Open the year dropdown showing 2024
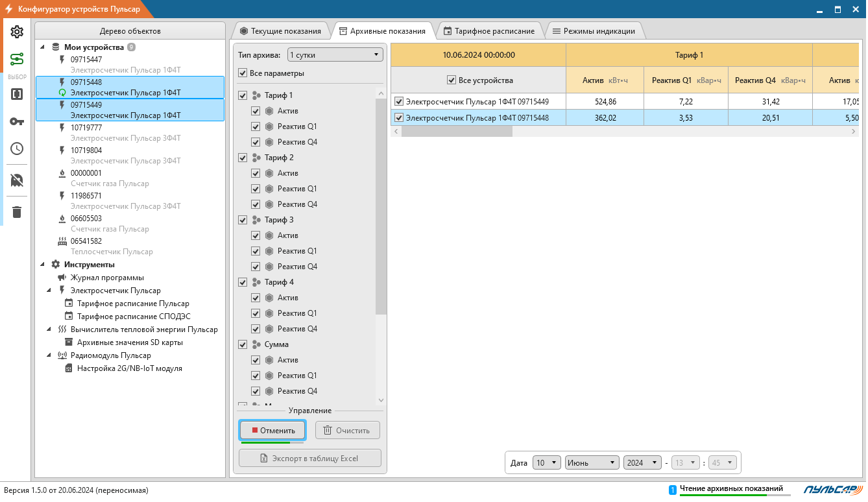The width and height of the screenshot is (868, 502). 642,462
